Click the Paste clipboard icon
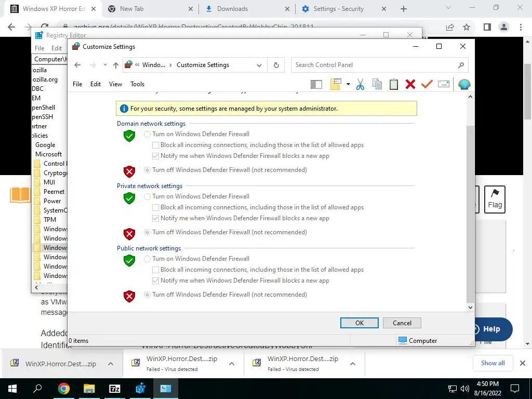The width and height of the screenshot is (532, 399). [394, 84]
